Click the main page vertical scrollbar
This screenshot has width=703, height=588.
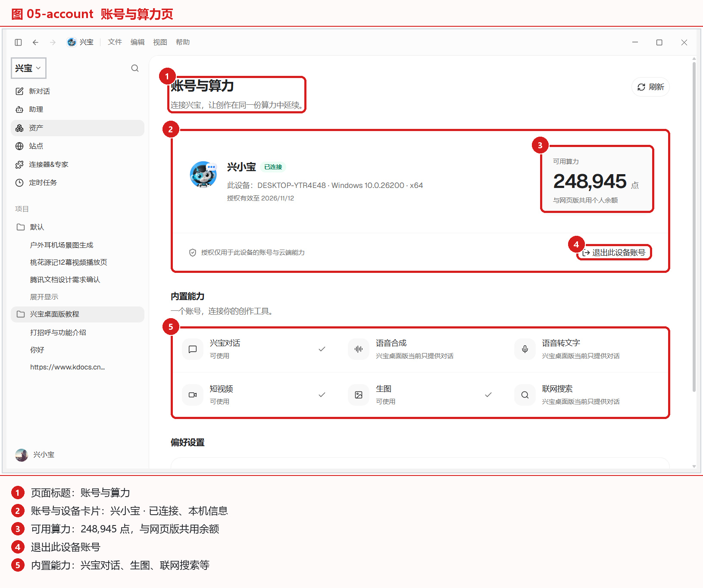point(694,226)
